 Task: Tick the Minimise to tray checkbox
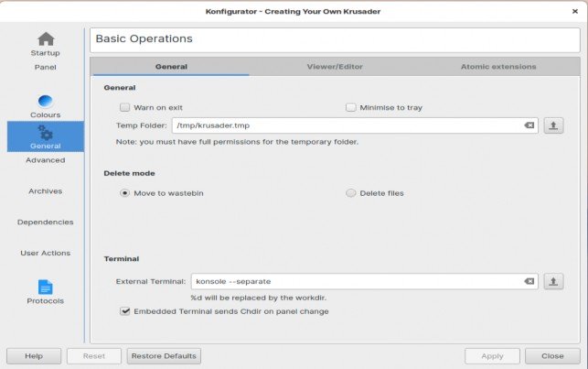click(x=350, y=107)
